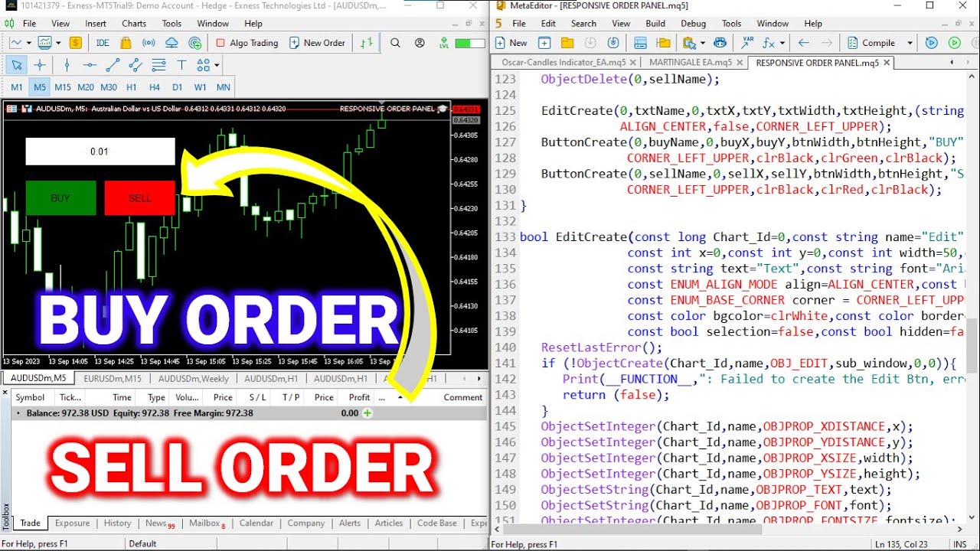Select the trendline drawing tool
The image size is (980, 551).
(x=113, y=65)
